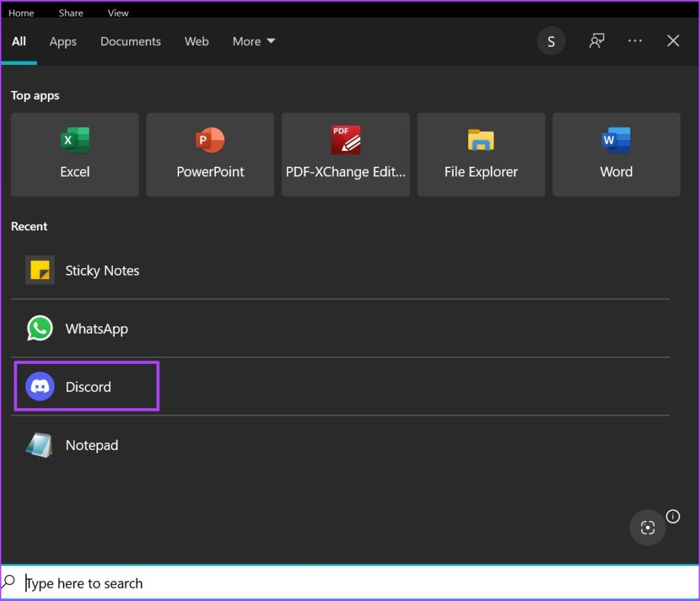
Task: Open Notepad from Recent list
Action: coord(340,445)
